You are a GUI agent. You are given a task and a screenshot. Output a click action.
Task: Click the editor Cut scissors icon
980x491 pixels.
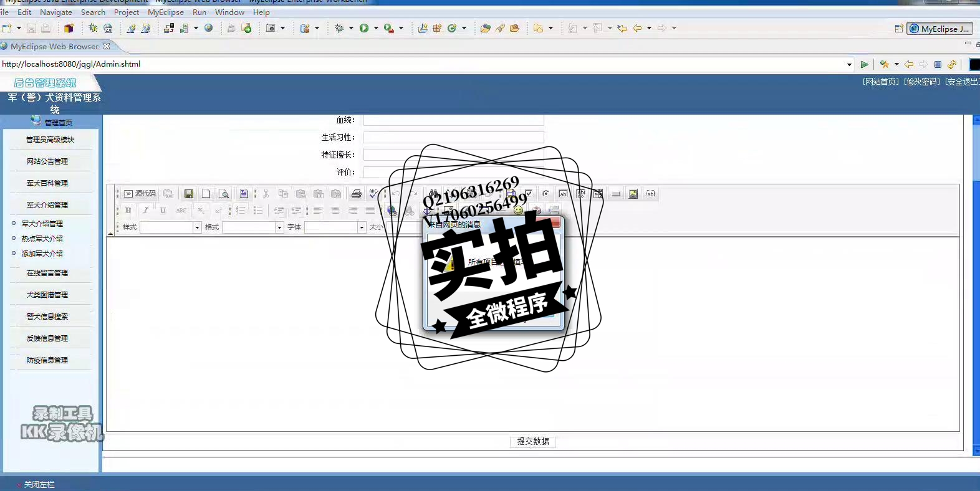(266, 194)
